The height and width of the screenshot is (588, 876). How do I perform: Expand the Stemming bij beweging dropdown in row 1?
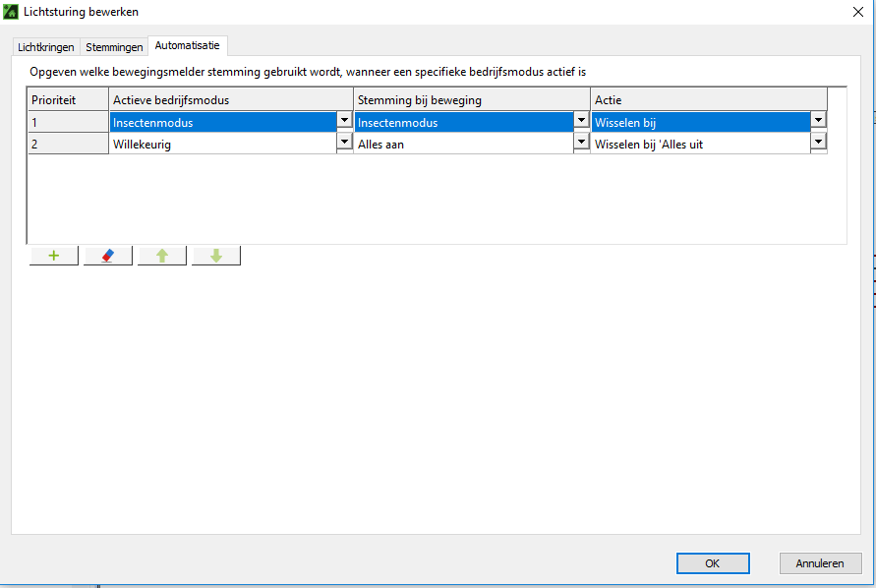(582, 120)
